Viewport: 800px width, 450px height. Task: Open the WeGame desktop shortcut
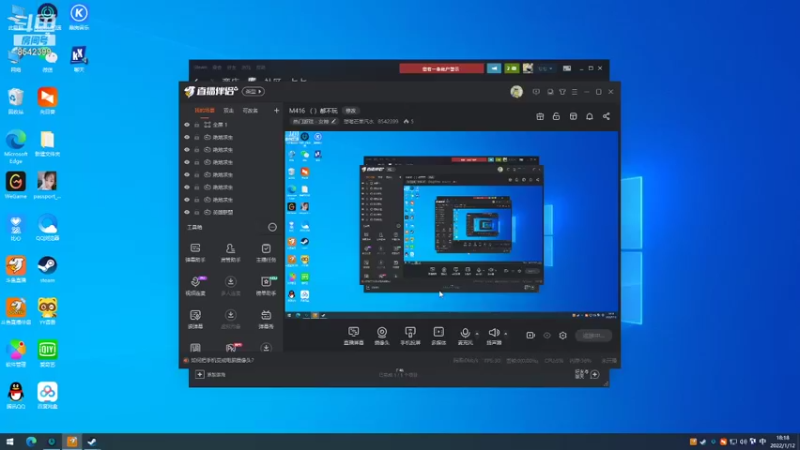(x=16, y=186)
